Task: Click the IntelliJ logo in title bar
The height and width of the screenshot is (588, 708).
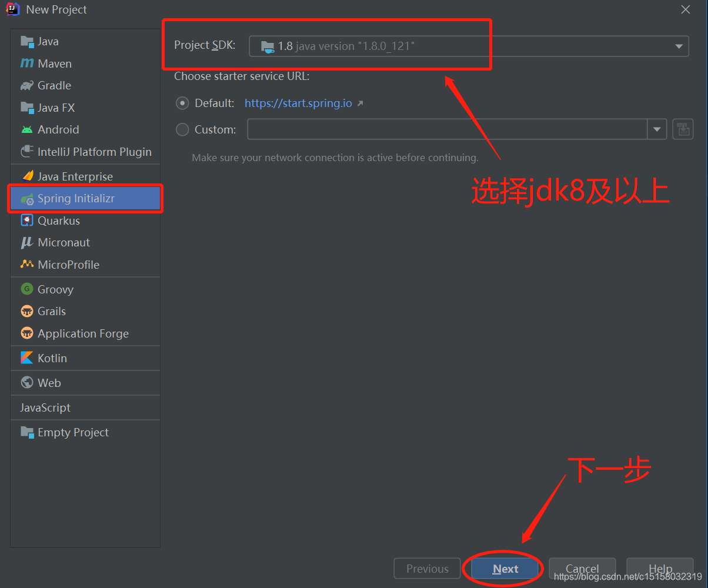Action: [x=13, y=9]
